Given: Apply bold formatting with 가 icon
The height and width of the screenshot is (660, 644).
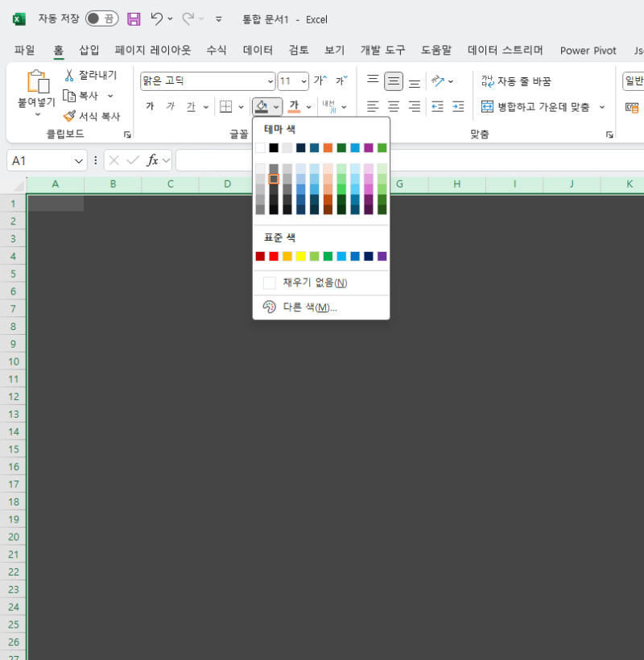Looking at the screenshot, I should click(x=150, y=106).
